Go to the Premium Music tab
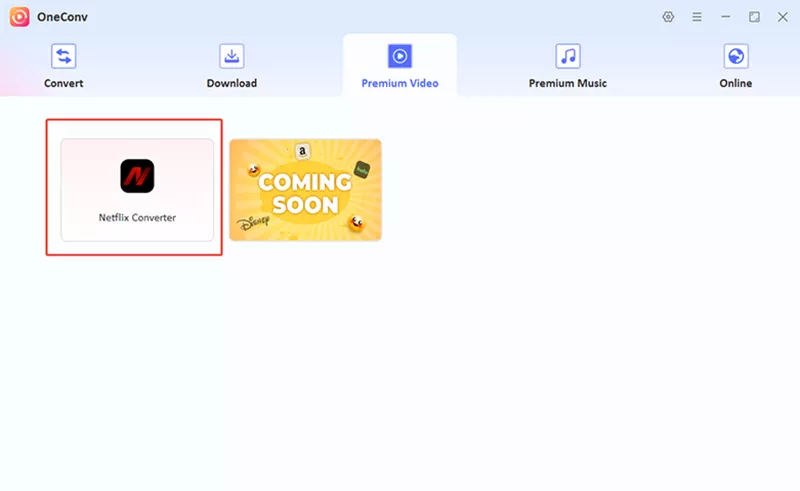This screenshot has height=491, width=800. tap(567, 66)
